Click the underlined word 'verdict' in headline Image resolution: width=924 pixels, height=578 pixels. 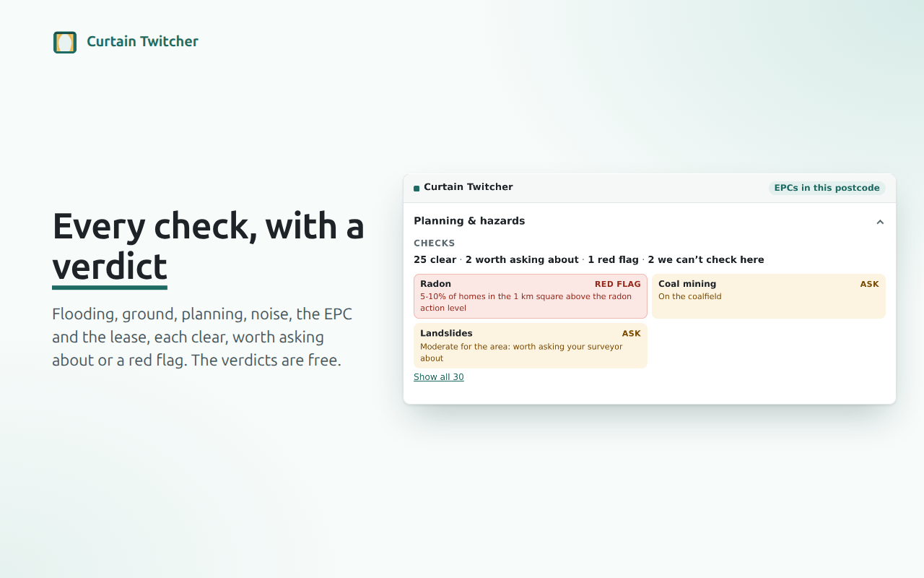tap(110, 267)
